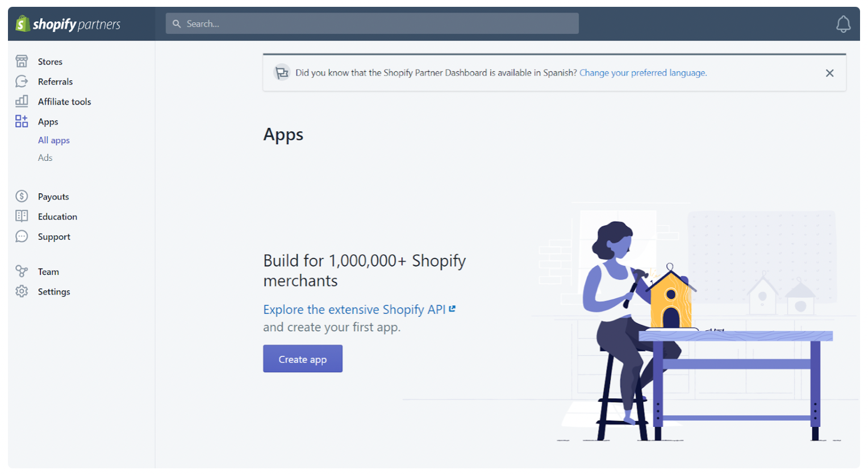Viewport: 868px width, 474px height.
Task: Click Change your preferred language link
Action: pos(643,73)
